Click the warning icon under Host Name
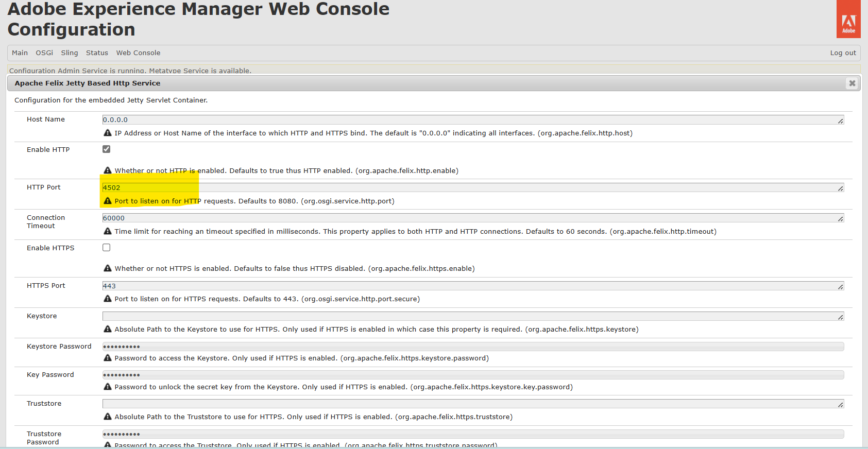The height and width of the screenshot is (449, 868). (x=108, y=133)
